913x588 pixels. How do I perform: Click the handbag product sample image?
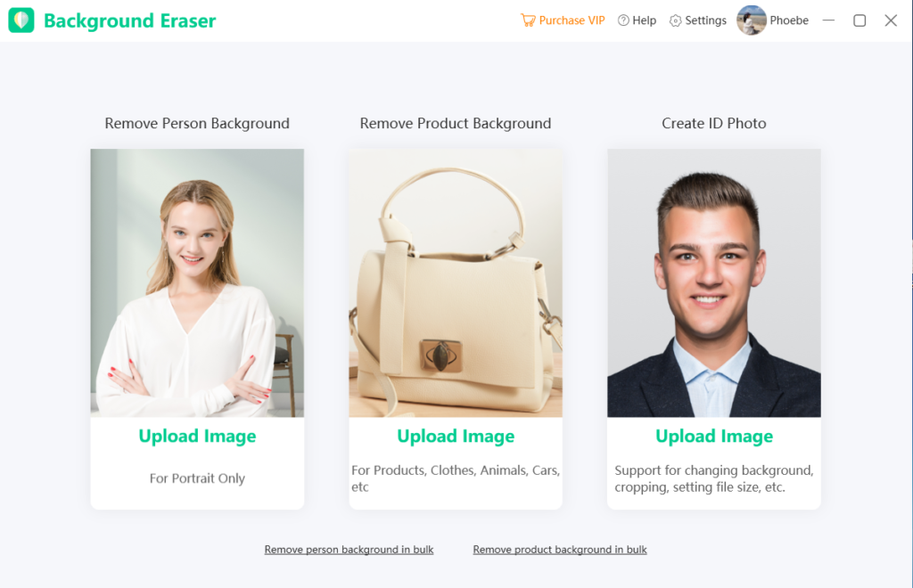pos(456,282)
